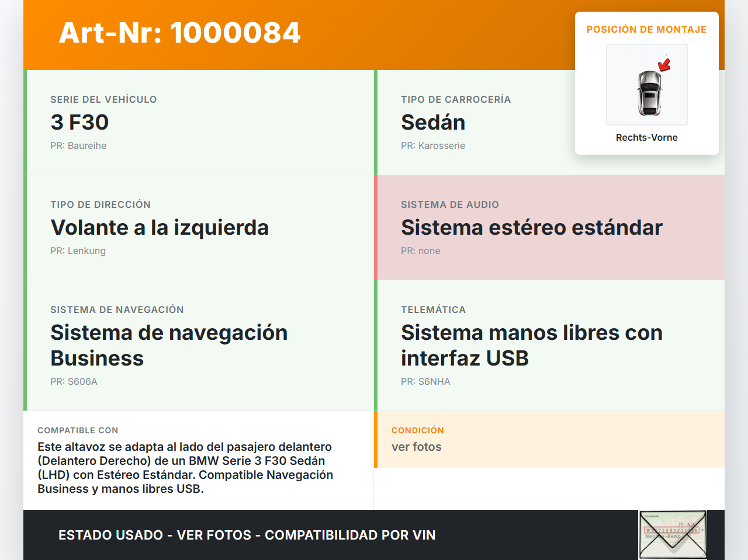Click the 'ver fotos' condition text
748x560 pixels.
click(x=417, y=447)
